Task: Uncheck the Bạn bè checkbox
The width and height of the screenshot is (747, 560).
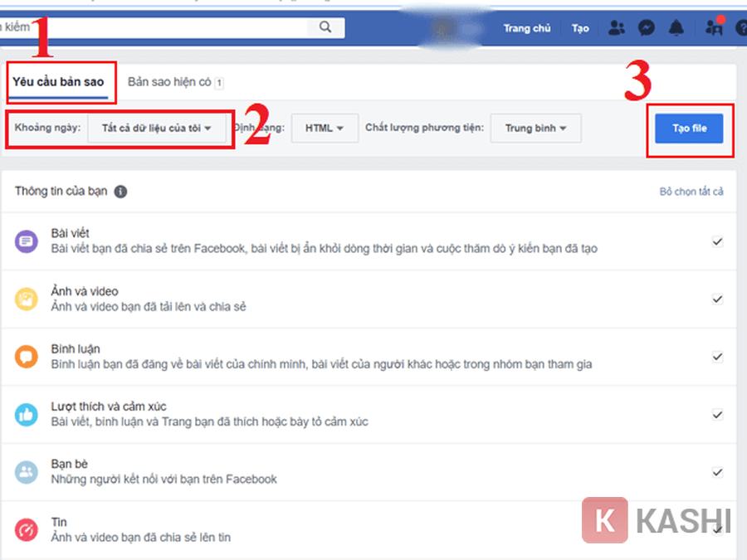Action: 717,471
